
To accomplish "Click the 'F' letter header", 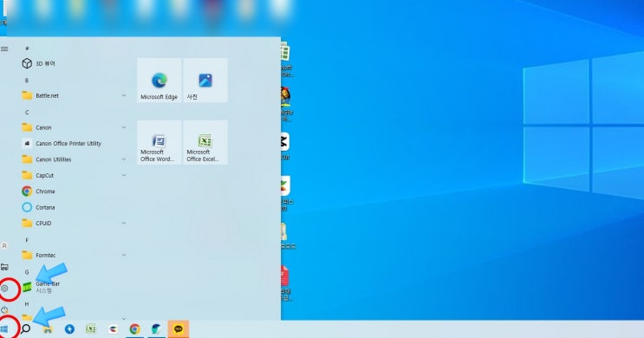I will tap(27, 240).
